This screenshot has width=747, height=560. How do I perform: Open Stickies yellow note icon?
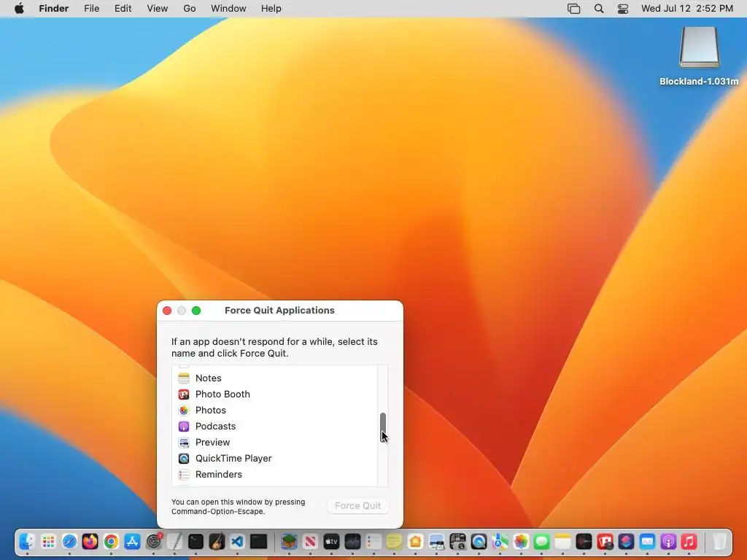[x=394, y=542]
